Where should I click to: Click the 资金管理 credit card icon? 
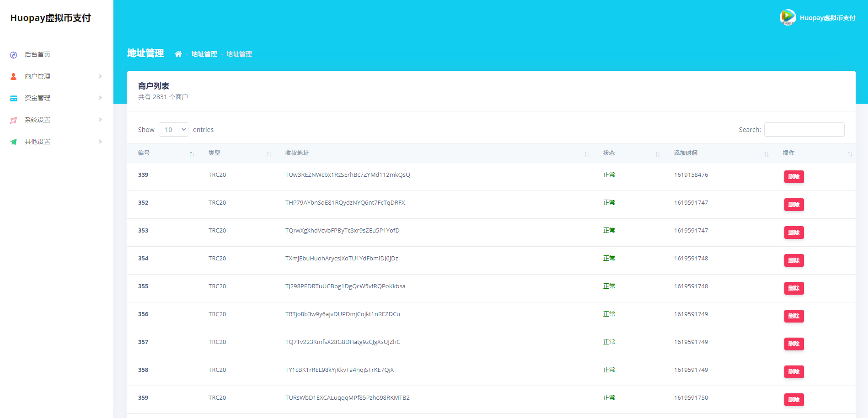pyautogui.click(x=13, y=98)
